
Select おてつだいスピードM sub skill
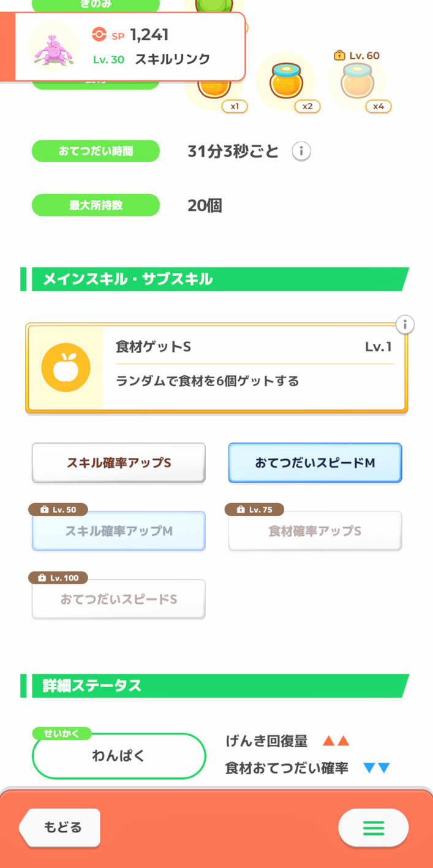315,463
